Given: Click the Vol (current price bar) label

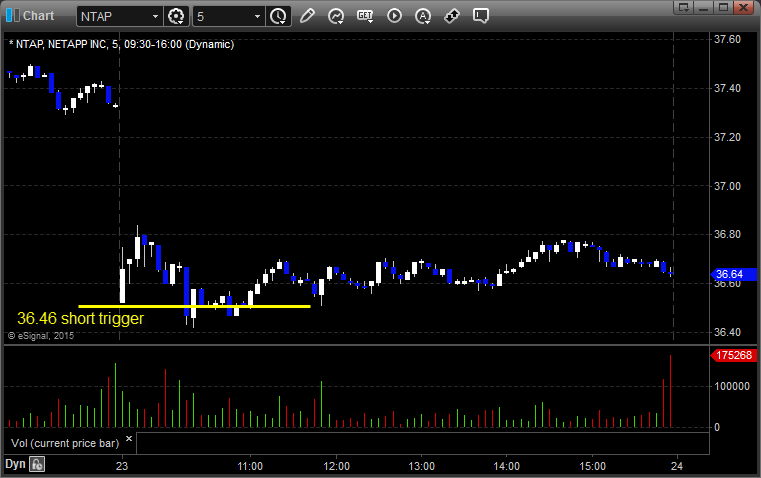Looking at the screenshot, I should coord(65,443).
